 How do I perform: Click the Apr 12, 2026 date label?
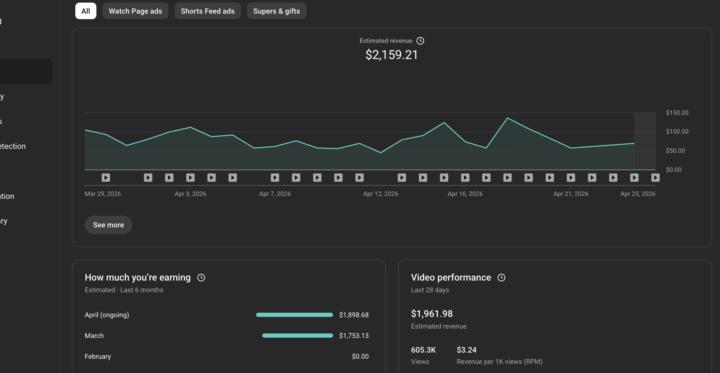381,194
